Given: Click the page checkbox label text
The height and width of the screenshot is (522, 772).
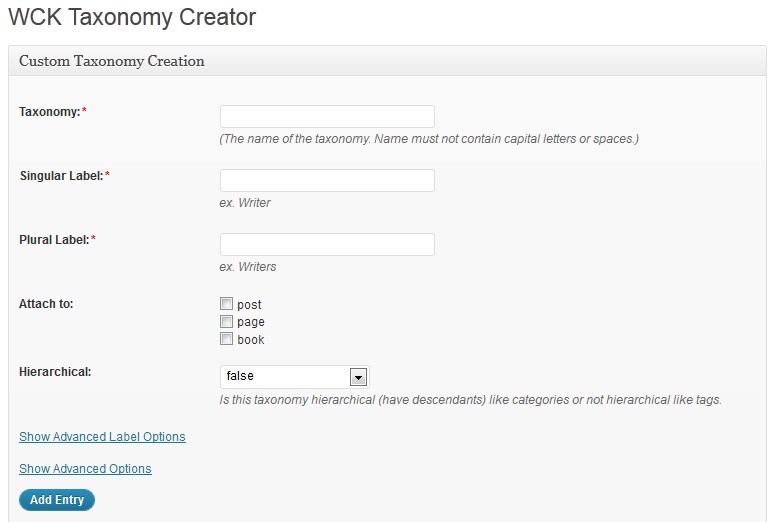Looking at the screenshot, I should (251, 323).
